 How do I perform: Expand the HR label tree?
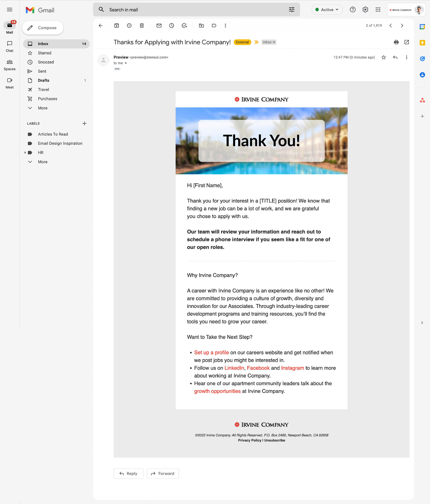pyautogui.click(x=25, y=153)
